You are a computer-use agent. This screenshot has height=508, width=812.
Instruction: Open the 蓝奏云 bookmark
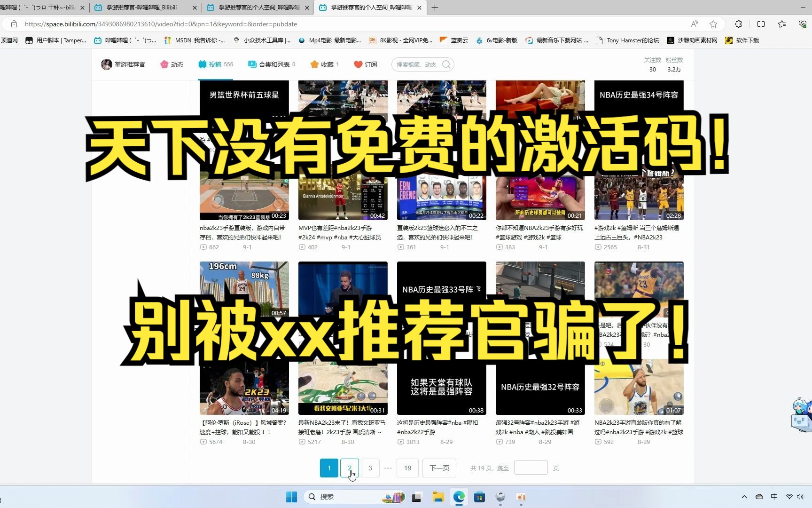point(454,40)
